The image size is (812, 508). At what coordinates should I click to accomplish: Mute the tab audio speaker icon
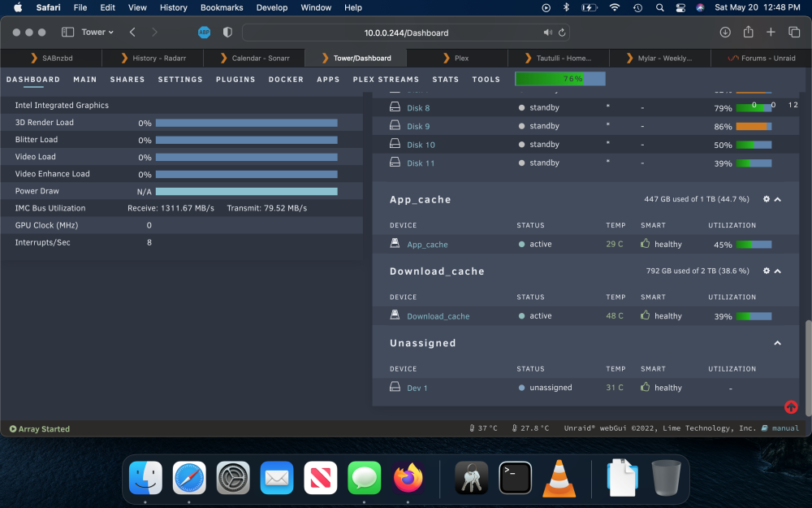547,33
